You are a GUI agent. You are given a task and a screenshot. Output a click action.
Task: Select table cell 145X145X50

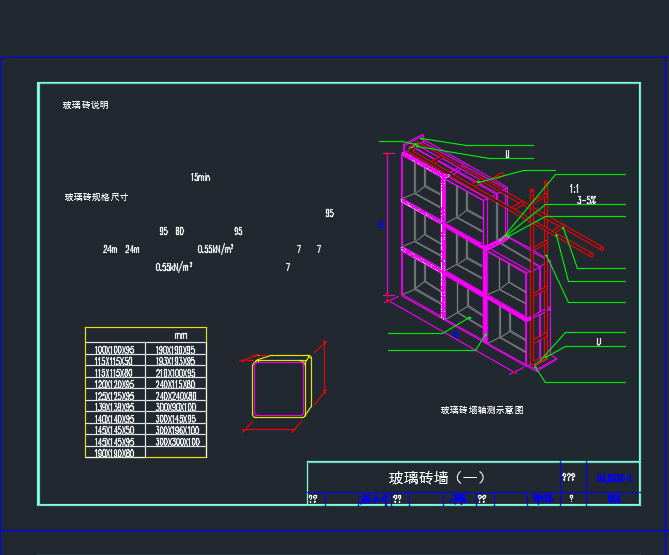(x=114, y=430)
